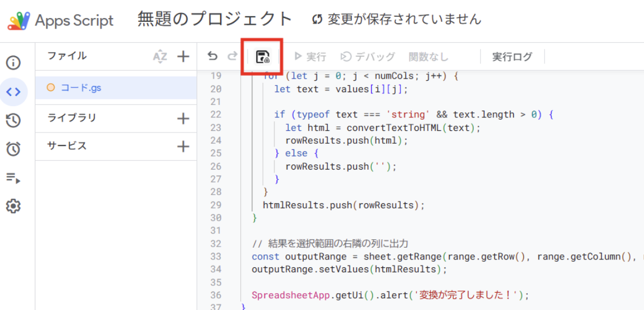Rename the 無題のプロジェクト project title

point(214,20)
